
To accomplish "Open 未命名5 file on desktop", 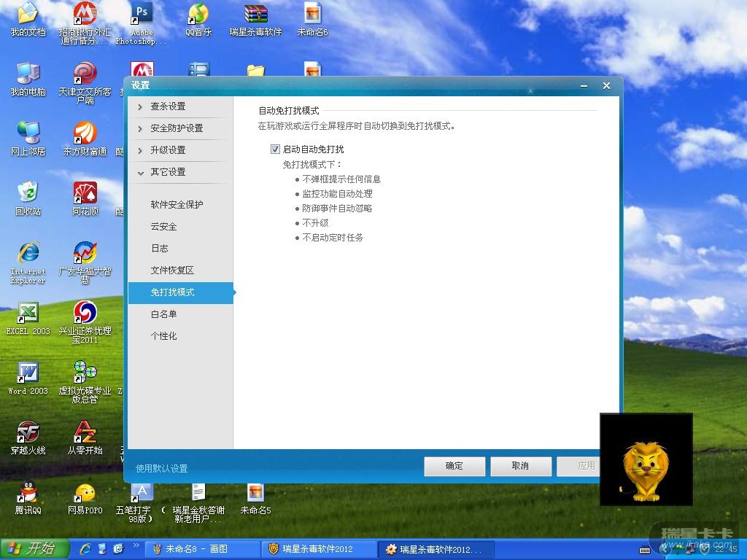I will click(255, 499).
